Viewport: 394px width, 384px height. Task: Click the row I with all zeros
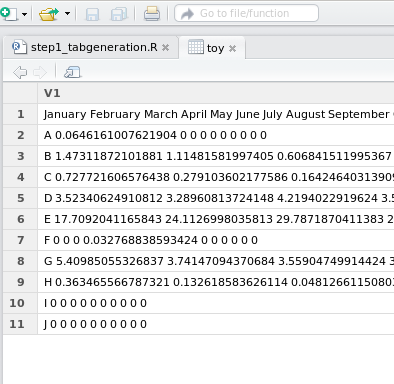click(216, 303)
